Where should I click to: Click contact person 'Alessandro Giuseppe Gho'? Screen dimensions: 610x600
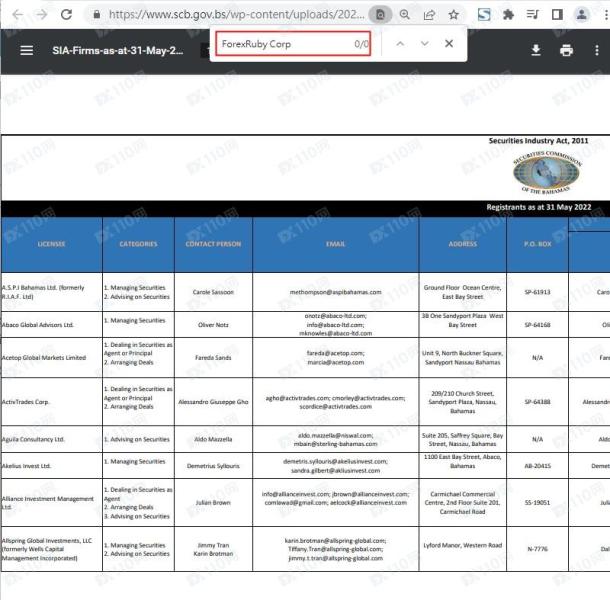pos(213,402)
